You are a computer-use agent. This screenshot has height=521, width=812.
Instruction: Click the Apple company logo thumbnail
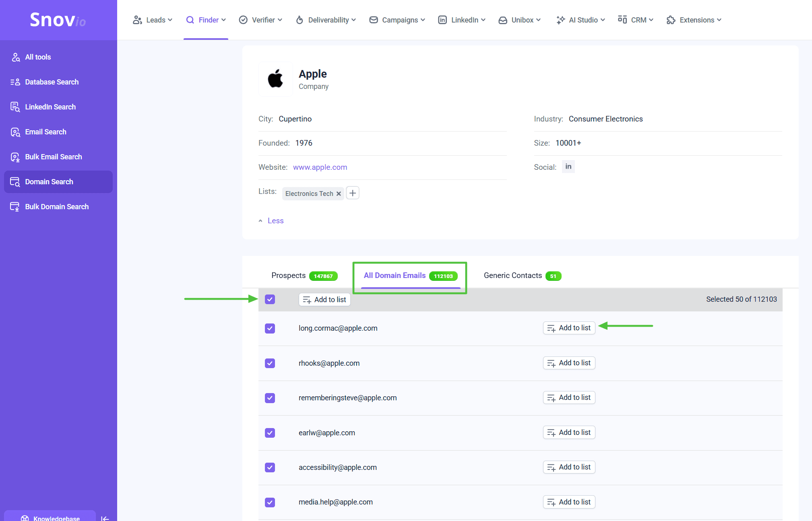[275, 79]
